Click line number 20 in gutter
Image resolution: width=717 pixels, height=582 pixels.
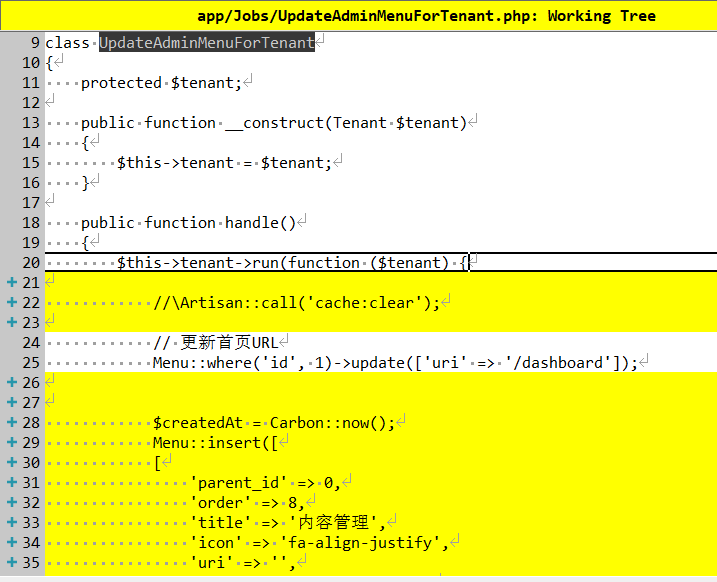pyautogui.click(x=31, y=263)
